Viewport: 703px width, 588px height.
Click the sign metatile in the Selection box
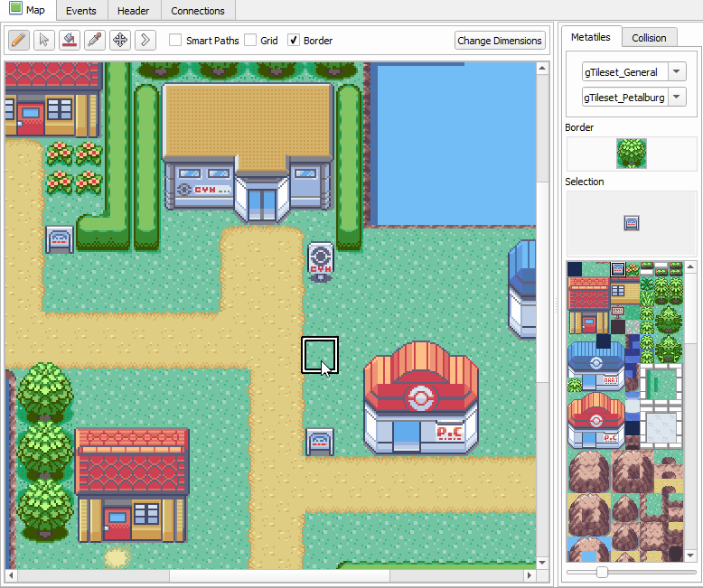pos(631,222)
